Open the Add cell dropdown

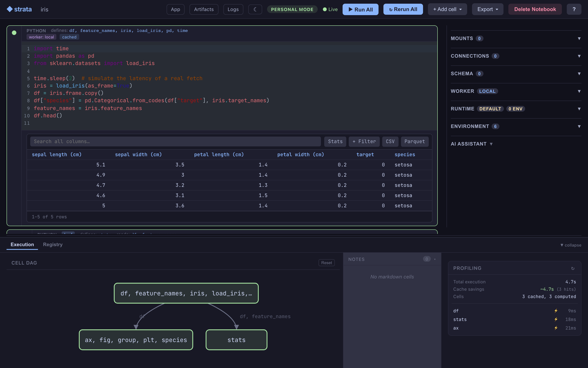pos(447,9)
